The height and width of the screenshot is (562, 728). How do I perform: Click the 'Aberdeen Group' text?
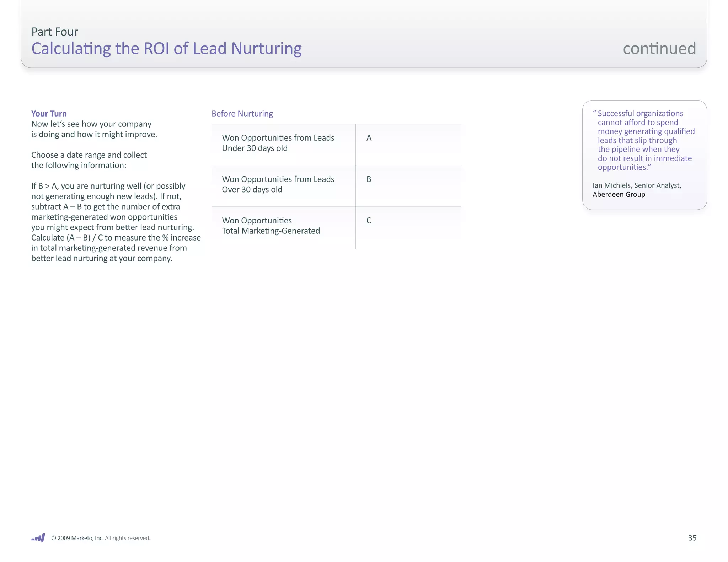coord(619,194)
